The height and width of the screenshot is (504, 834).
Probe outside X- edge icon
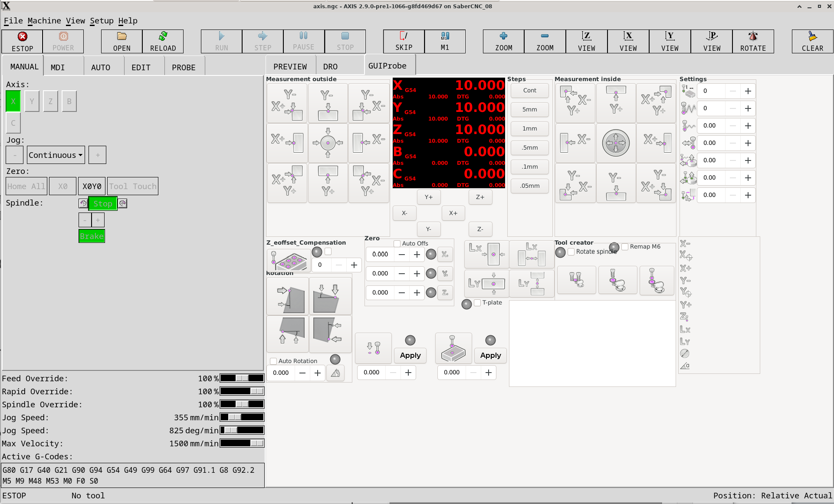368,143
